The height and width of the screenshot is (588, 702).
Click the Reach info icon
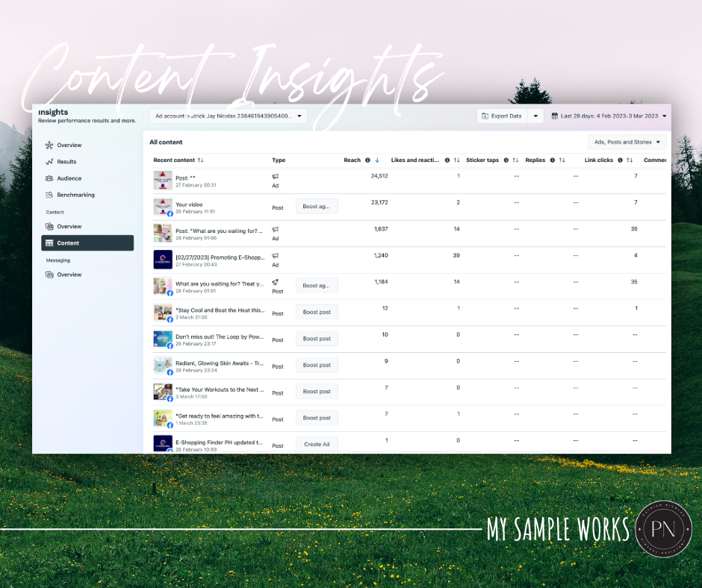click(367, 160)
